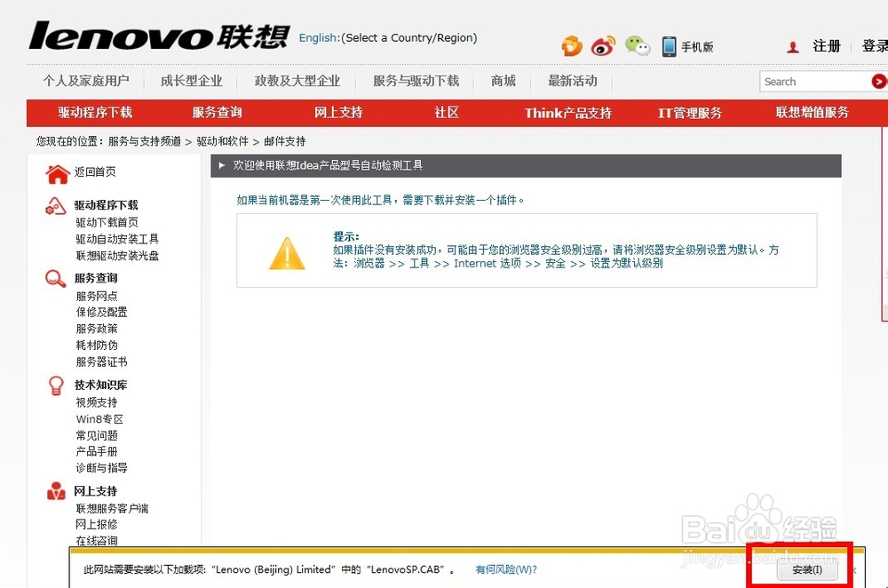Open 联想服务客户端 in sidebar

112,508
